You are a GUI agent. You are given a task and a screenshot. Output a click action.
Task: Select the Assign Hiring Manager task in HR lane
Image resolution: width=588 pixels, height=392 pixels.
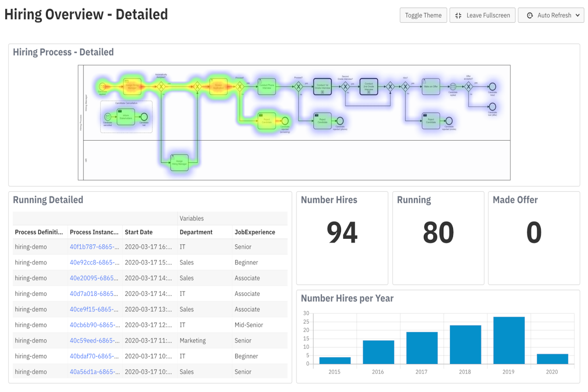[x=179, y=163]
